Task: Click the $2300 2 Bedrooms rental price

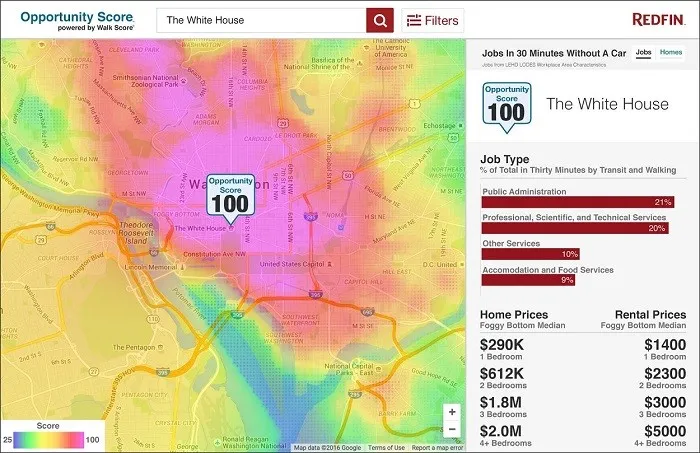Action: pos(662,378)
